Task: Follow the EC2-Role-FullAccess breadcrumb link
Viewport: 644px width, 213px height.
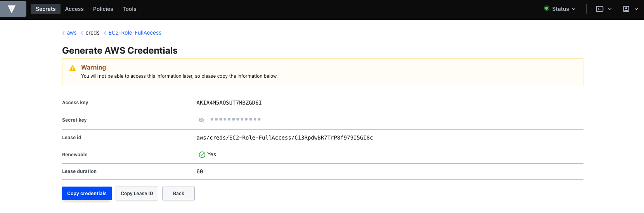Action: [x=135, y=33]
